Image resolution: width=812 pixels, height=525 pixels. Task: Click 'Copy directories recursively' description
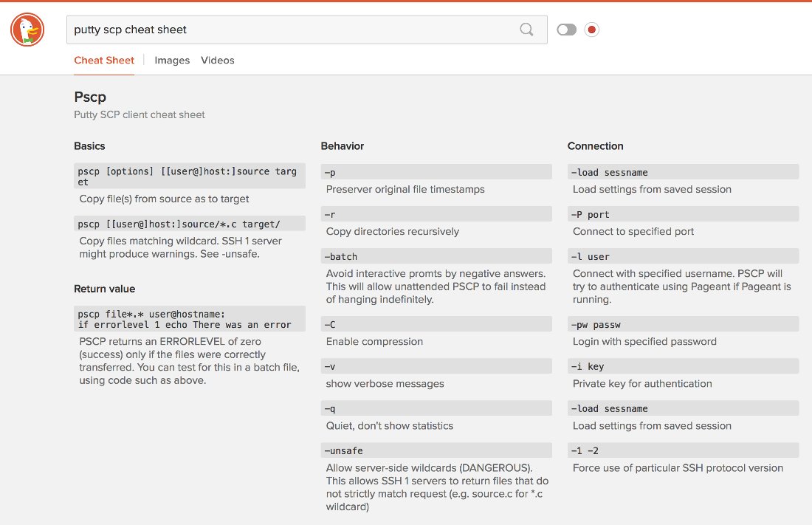tap(393, 231)
